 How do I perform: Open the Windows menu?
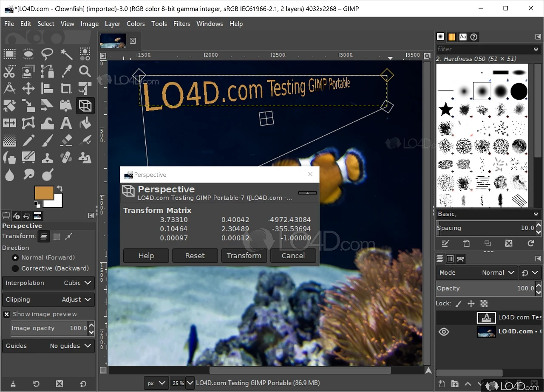pos(210,24)
